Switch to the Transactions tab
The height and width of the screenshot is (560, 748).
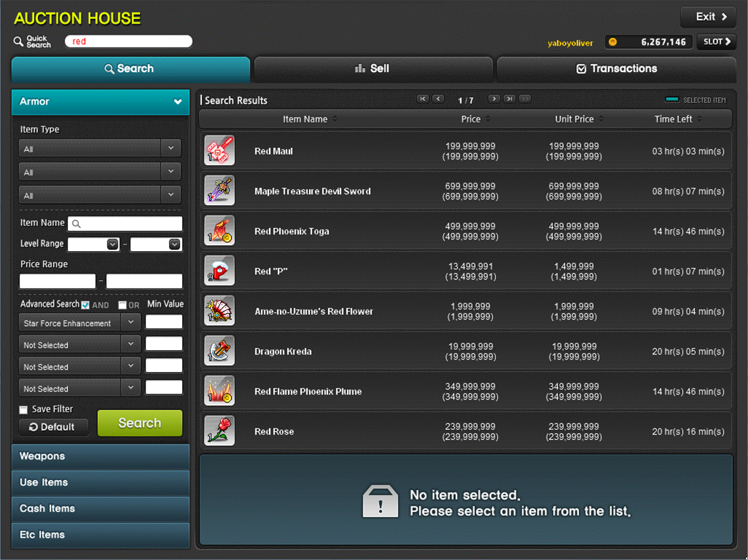(x=616, y=69)
